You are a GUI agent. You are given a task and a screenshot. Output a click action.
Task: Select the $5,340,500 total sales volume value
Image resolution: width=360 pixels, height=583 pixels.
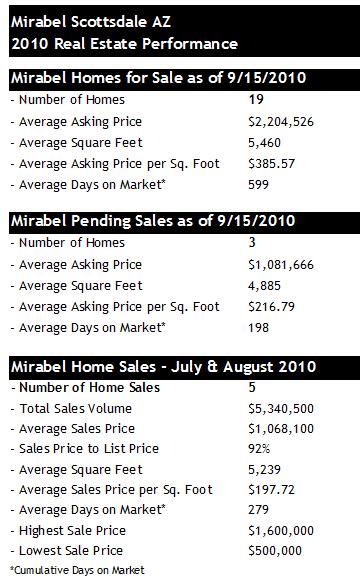(281, 409)
